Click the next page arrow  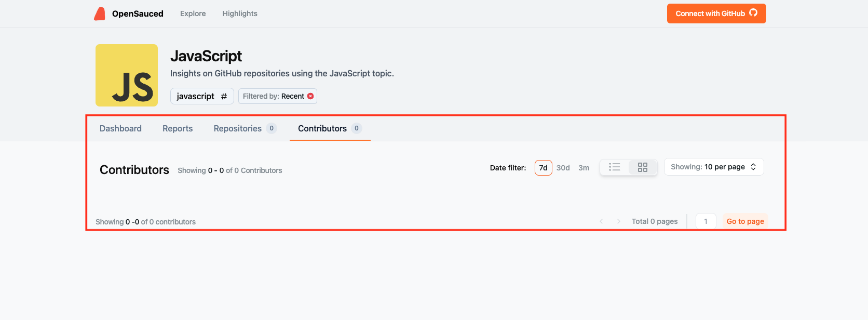click(618, 221)
